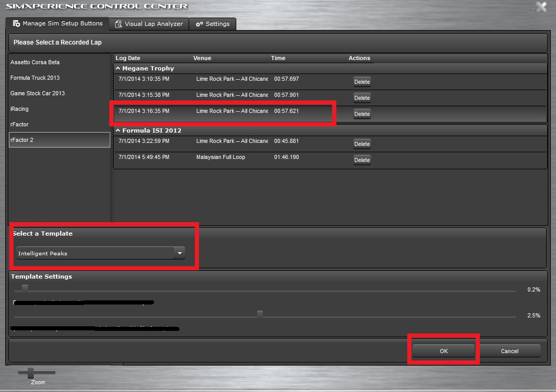Adjust the Zoom slider handle
The width and height of the screenshot is (556, 392).
point(31,372)
